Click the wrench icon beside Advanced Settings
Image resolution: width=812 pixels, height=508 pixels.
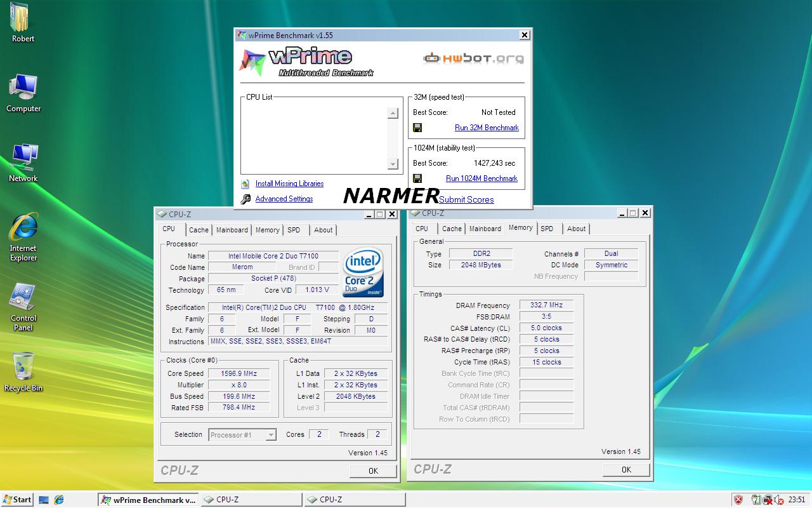click(246, 199)
